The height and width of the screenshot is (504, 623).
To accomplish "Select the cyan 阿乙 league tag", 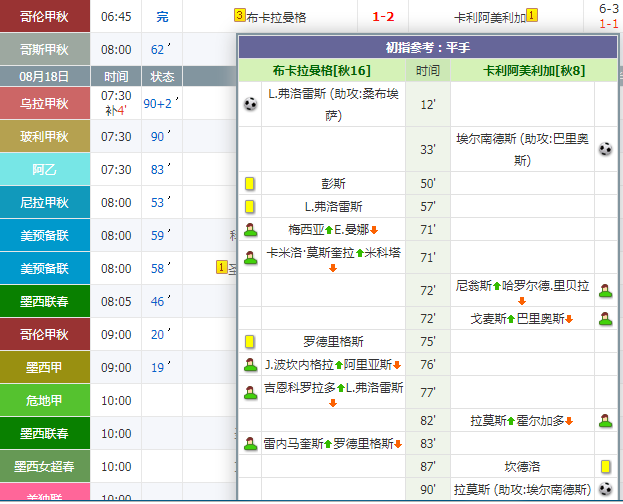I will [x=44, y=169].
